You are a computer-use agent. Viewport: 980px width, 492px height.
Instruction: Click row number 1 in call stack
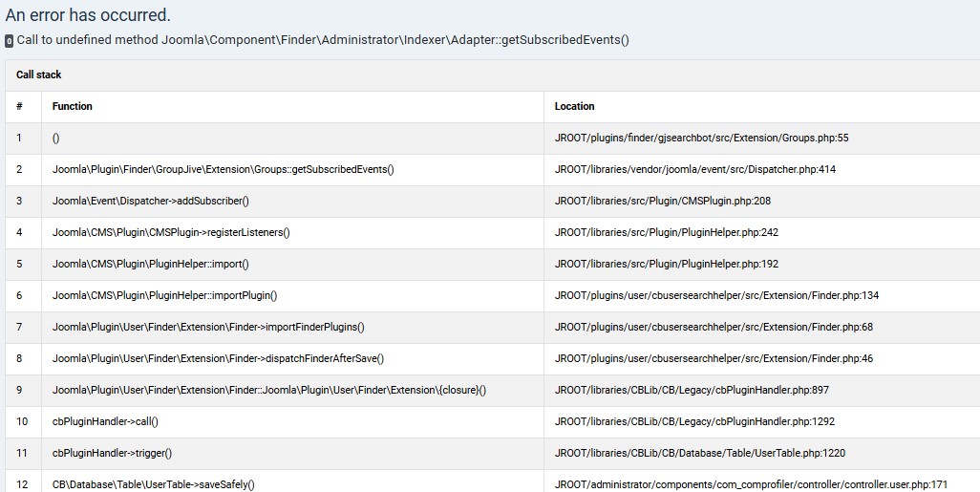pos(19,139)
